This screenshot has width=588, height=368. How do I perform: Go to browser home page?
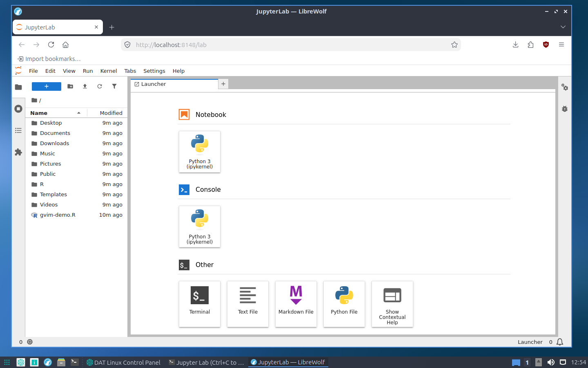(x=65, y=45)
